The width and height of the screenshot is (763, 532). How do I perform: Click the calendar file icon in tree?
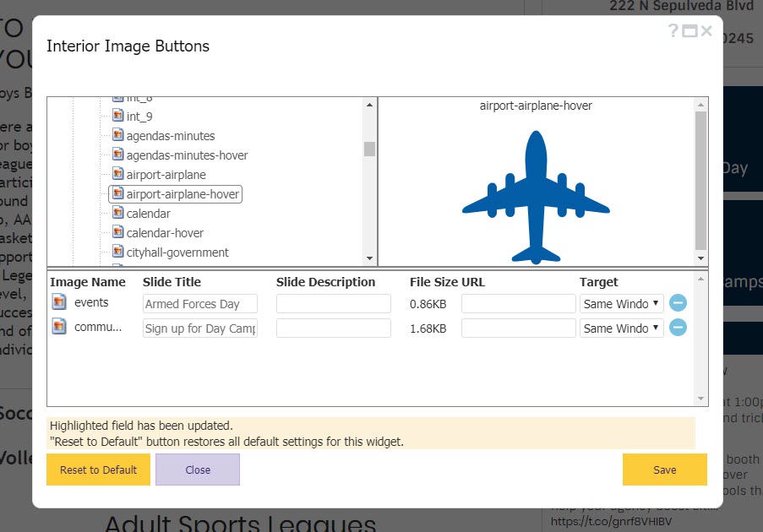[118, 214]
